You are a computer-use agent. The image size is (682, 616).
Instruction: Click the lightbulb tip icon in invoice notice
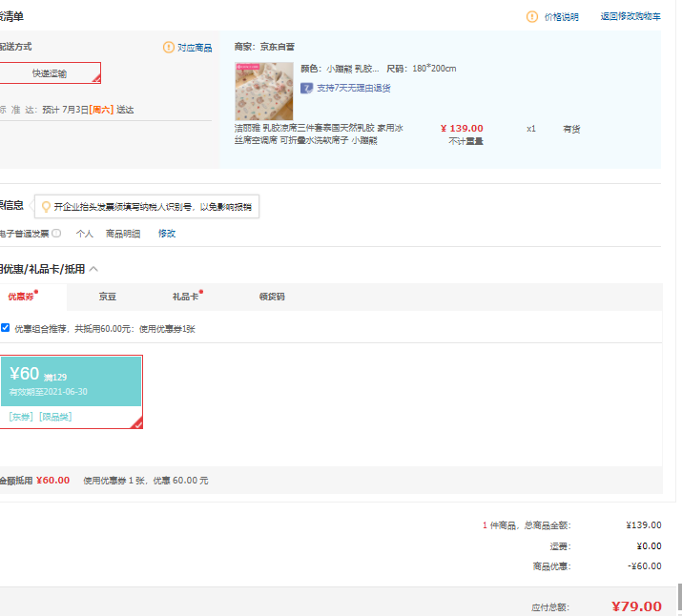(x=45, y=207)
